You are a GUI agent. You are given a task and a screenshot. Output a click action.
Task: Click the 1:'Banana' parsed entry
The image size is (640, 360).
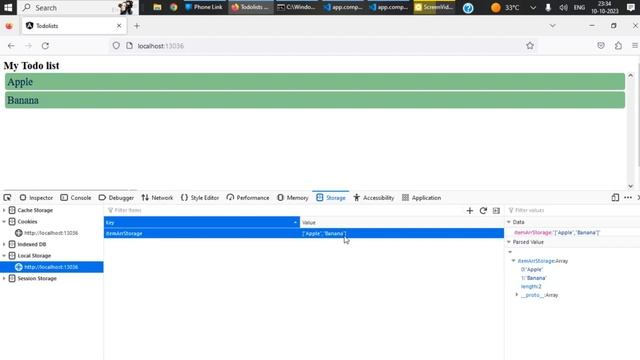(533, 278)
